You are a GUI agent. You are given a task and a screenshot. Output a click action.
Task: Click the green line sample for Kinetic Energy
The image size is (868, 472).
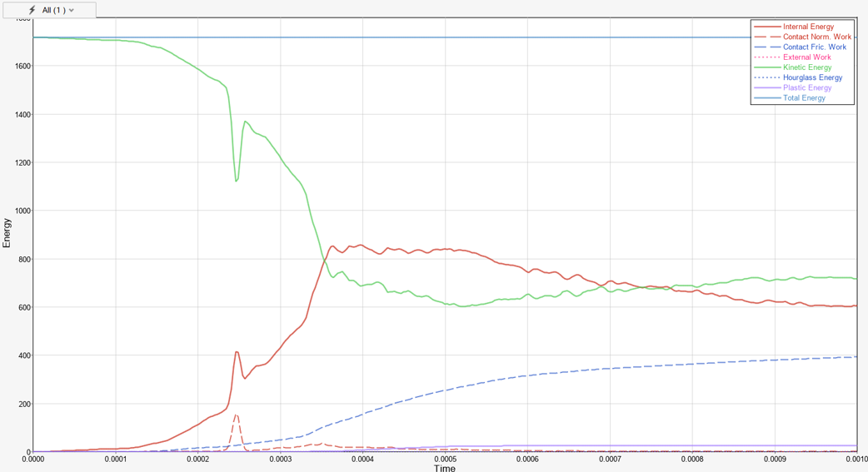(766, 67)
